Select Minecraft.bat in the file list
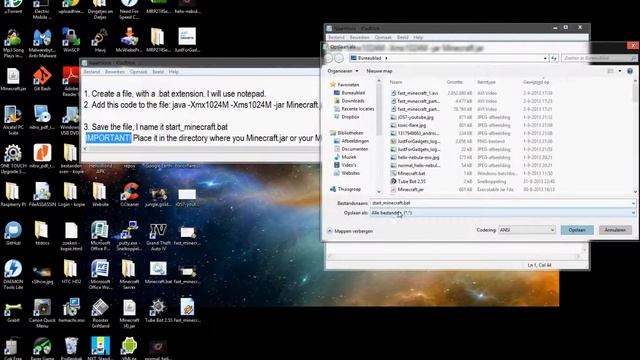Screen dimensions: 640x360 pos(411,173)
